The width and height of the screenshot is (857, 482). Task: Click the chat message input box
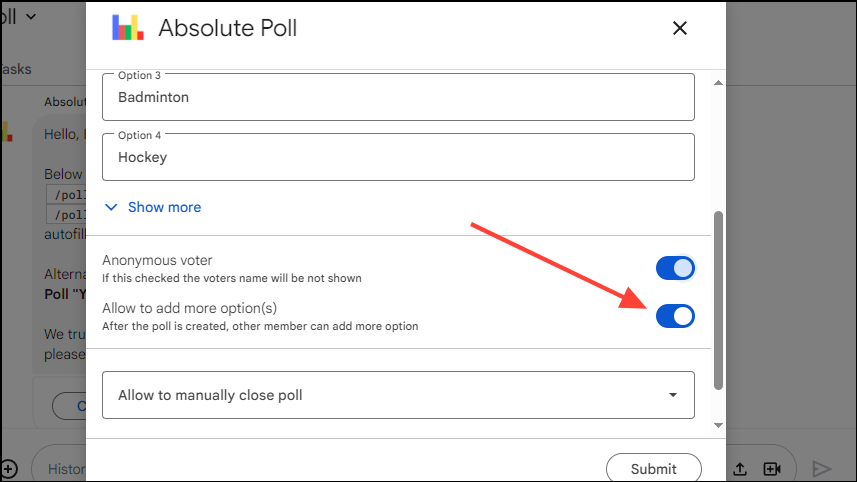pos(60,468)
